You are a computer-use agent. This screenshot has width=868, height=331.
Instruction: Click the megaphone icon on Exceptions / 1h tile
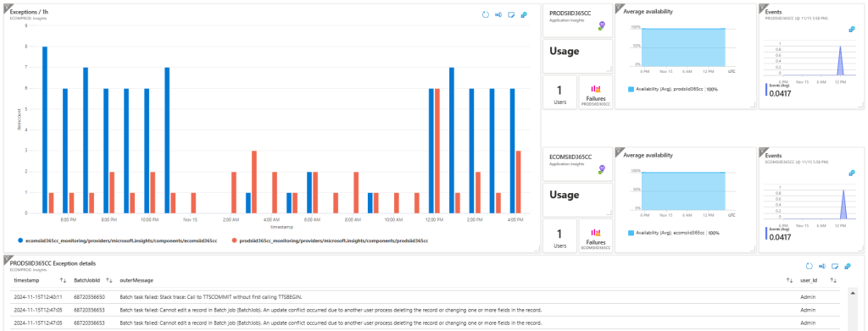point(498,14)
